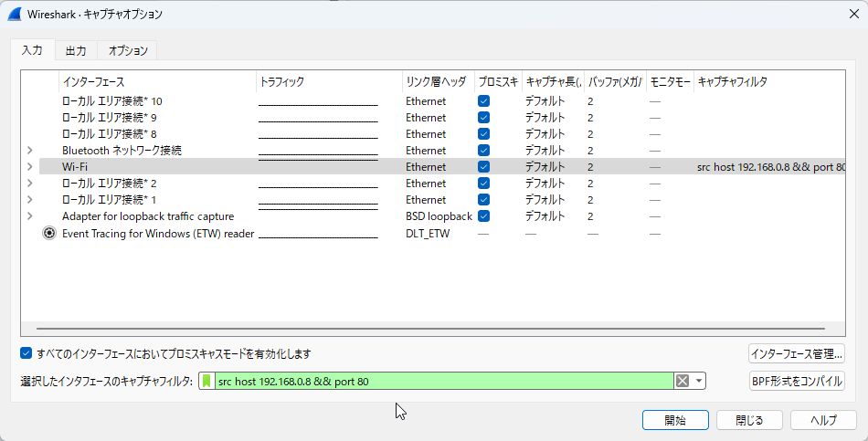Click the ヘルプ button

click(824, 420)
